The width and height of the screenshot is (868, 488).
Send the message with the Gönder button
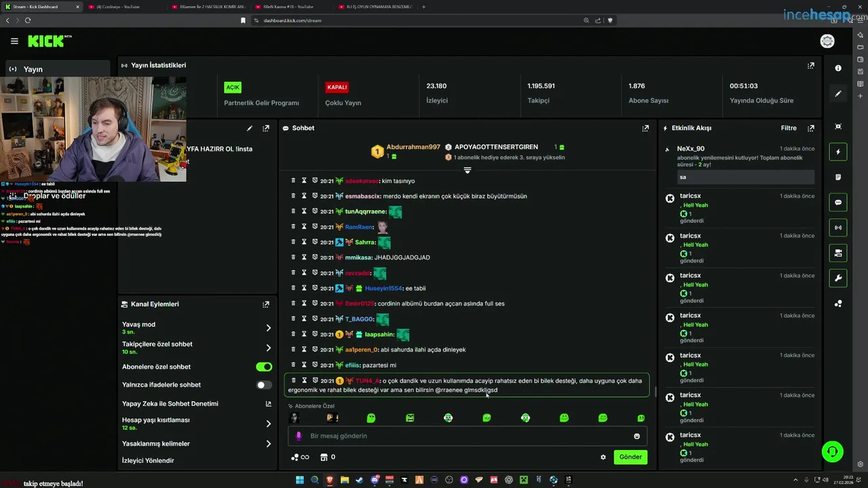coord(630,457)
